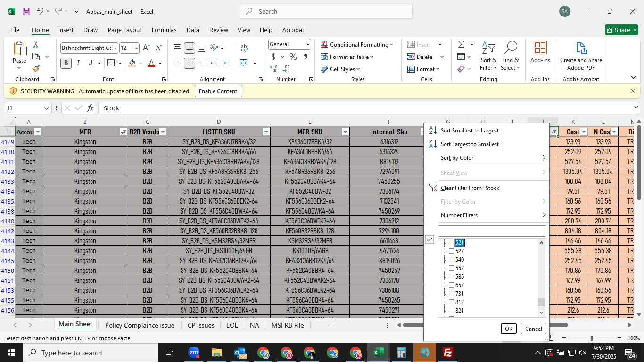
Task: Align text to the left
Action: [x=177, y=63]
